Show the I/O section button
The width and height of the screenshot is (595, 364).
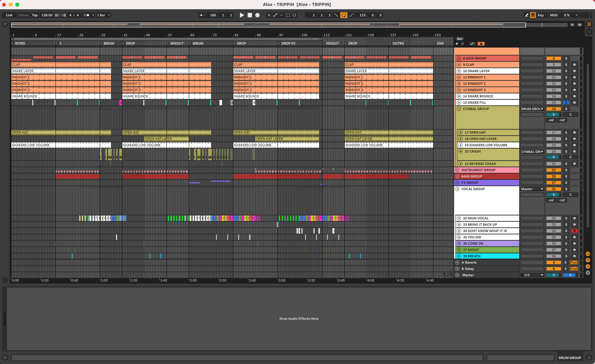tap(588, 254)
